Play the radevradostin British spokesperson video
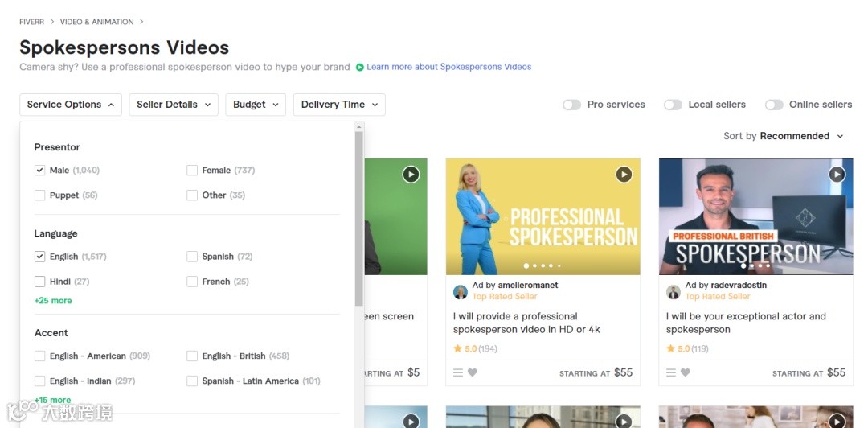The image size is (868, 428). pyautogui.click(x=837, y=175)
